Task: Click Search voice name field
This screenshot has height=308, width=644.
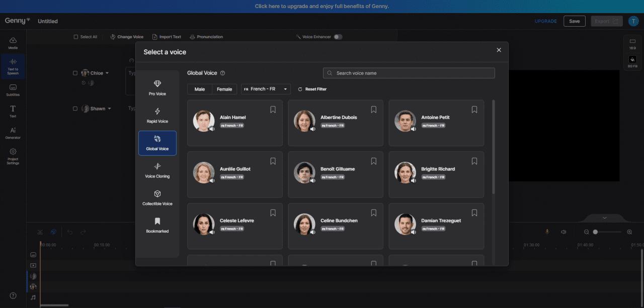Action: pos(409,73)
